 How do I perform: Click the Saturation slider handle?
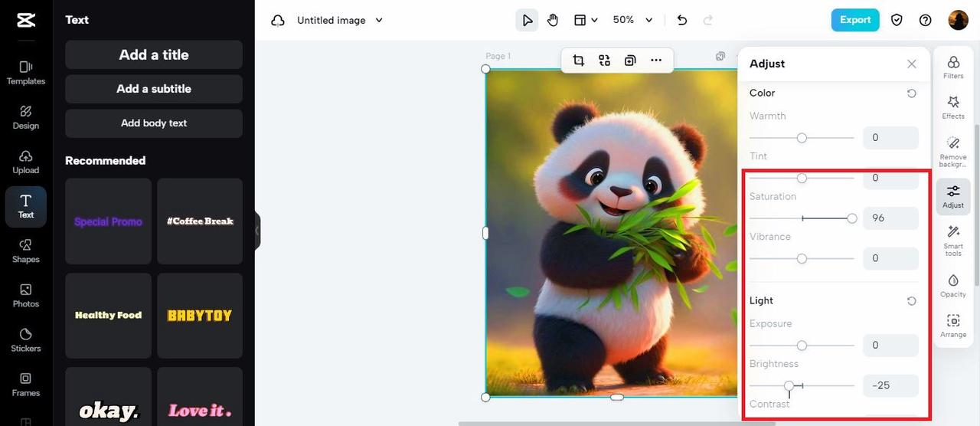[x=852, y=218]
